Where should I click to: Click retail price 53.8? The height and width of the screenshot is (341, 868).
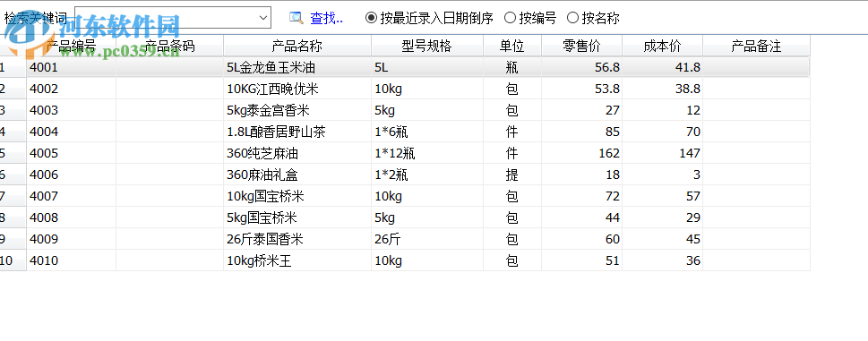tap(607, 89)
